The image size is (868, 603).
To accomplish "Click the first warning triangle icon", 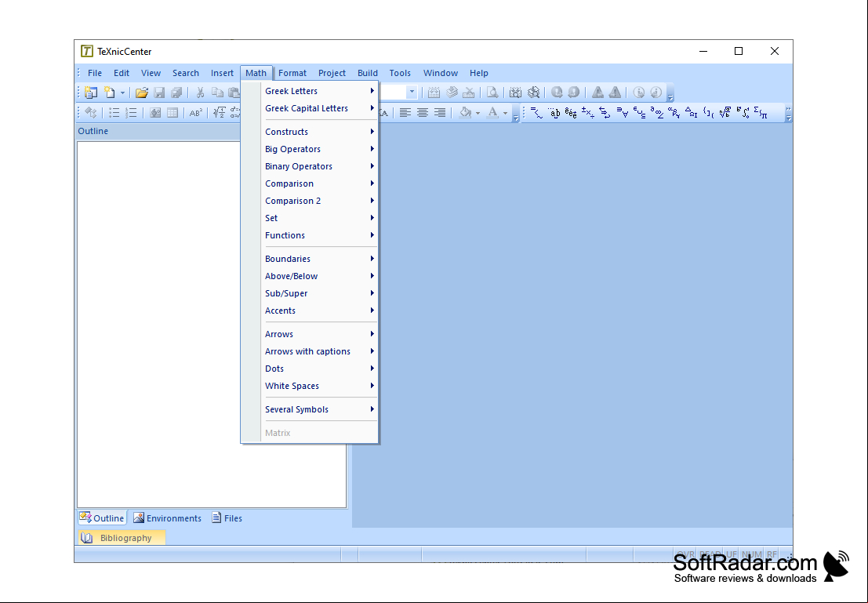I will pyautogui.click(x=597, y=93).
